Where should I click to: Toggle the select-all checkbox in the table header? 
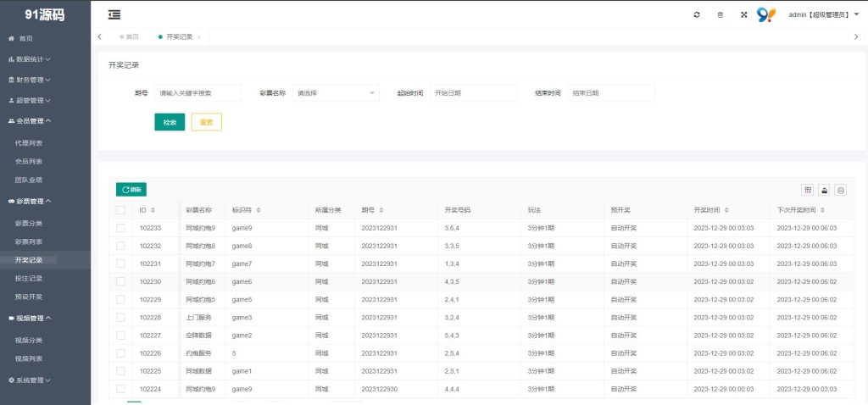pos(120,210)
